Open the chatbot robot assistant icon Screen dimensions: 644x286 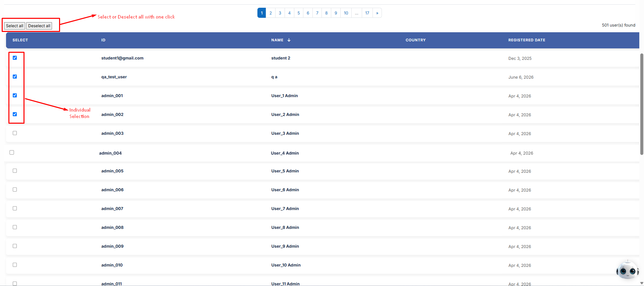628,270
